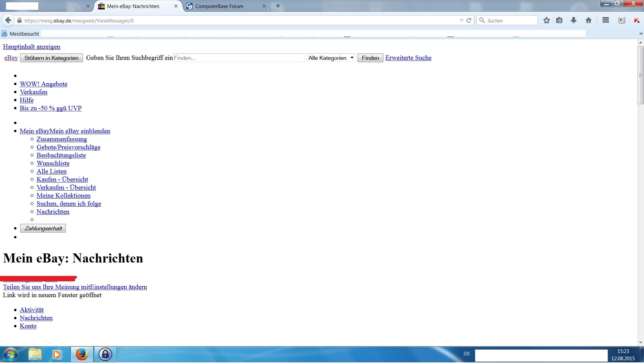Click the Hauptinhalt anzeigen link
The image size is (644, 363).
point(32,47)
